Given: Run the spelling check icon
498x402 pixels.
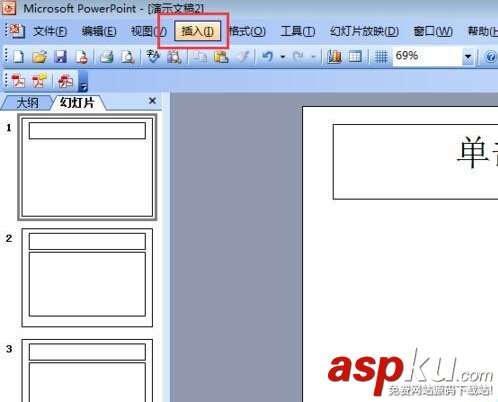Looking at the screenshot, I should 153,57.
